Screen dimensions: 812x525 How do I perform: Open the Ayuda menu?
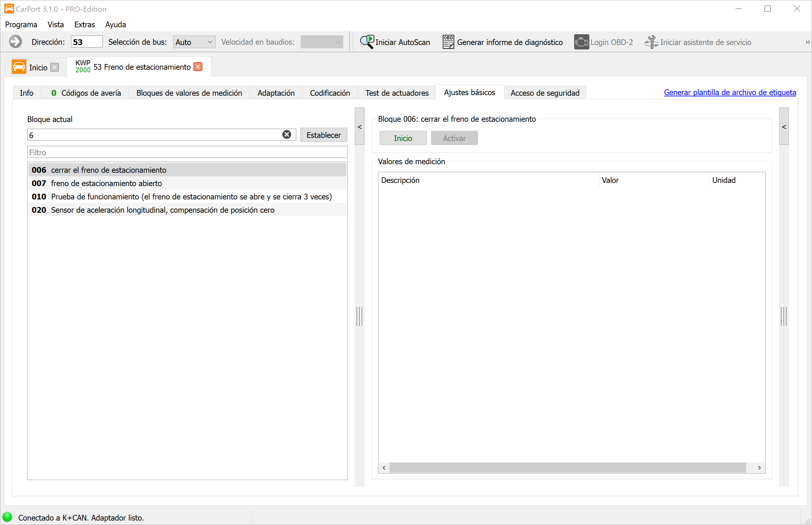(x=115, y=24)
